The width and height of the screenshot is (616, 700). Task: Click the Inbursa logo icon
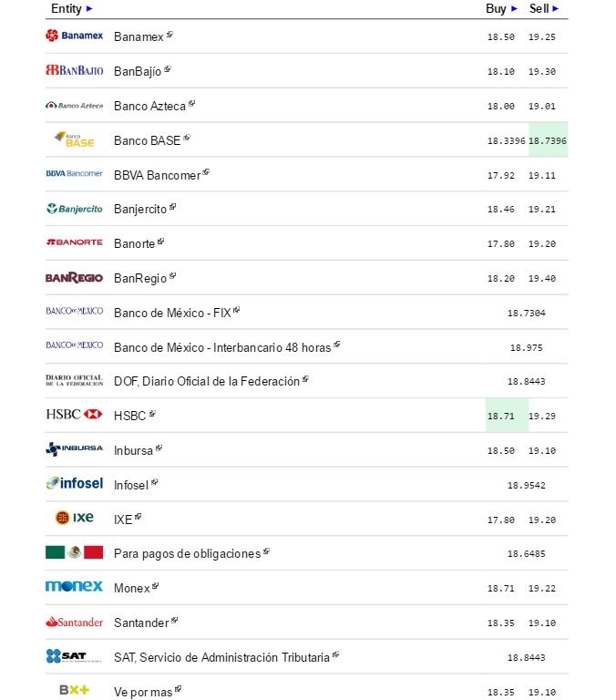74,448
